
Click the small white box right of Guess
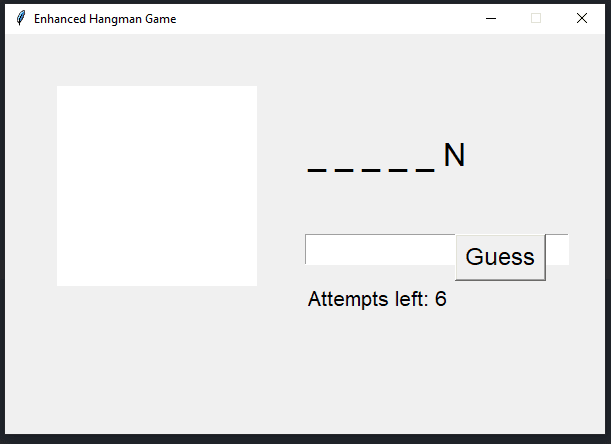point(557,250)
